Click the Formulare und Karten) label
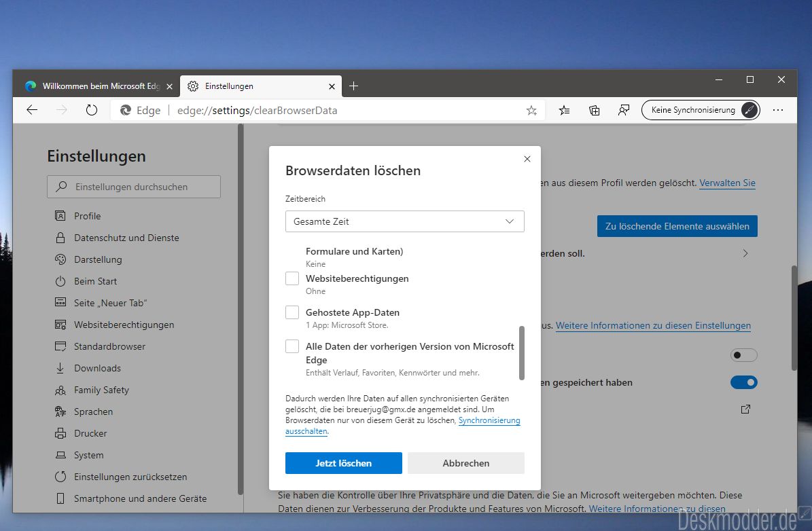812x531 pixels. click(354, 251)
